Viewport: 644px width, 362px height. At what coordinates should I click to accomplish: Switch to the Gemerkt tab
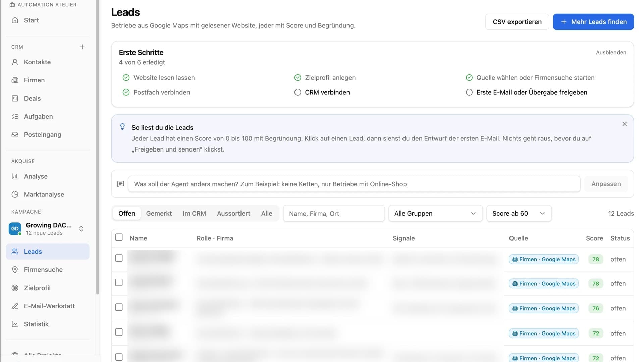click(159, 213)
